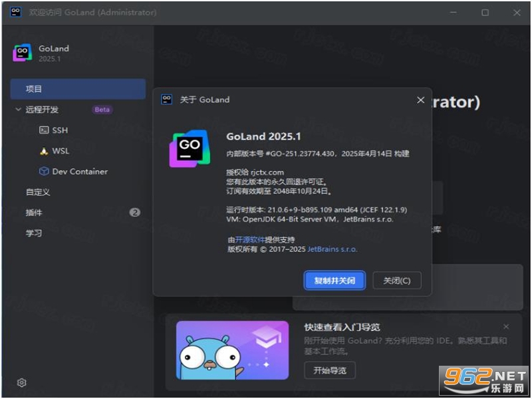Viewport: 532px width, 399px height.
Task: Maximize the GoLand welcome window
Action: click(x=485, y=13)
